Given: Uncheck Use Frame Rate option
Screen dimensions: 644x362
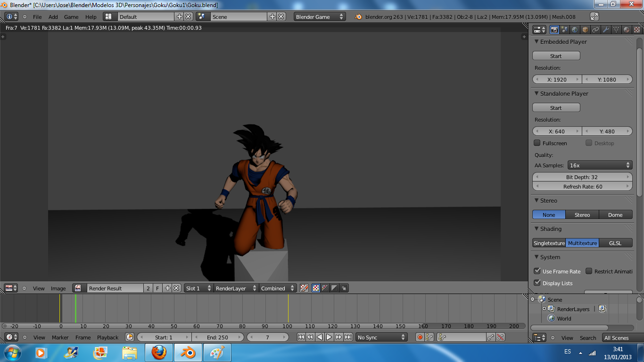Looking at the screenshot, I should click(x=537, y=271).
